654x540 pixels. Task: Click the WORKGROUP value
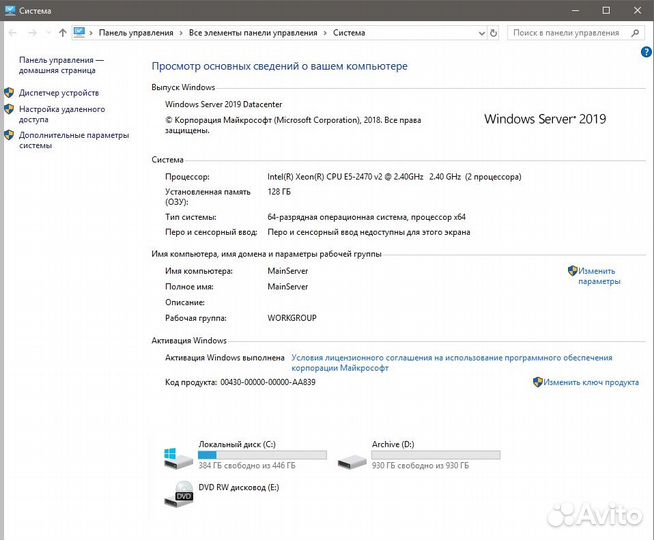pyautogui.click(x=292, y=318)
